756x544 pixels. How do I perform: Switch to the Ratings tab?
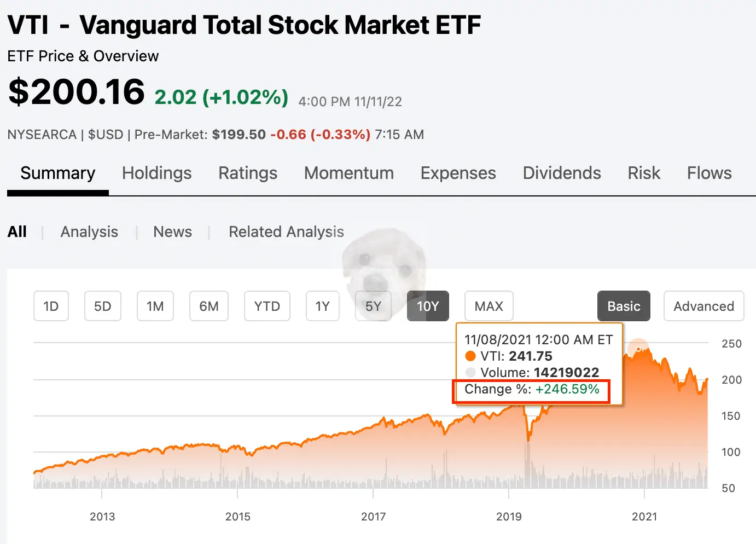247,173
